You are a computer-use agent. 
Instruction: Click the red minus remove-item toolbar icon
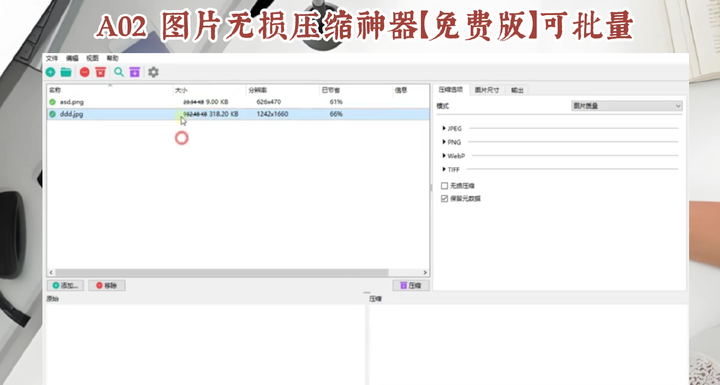pos(84,72)
